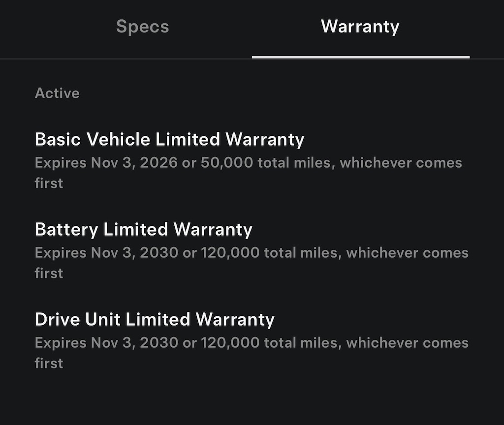Viewport: 504px width, 425px height.
Task: Open Drive Unit Limited Warranty entry
Action: 155,320
